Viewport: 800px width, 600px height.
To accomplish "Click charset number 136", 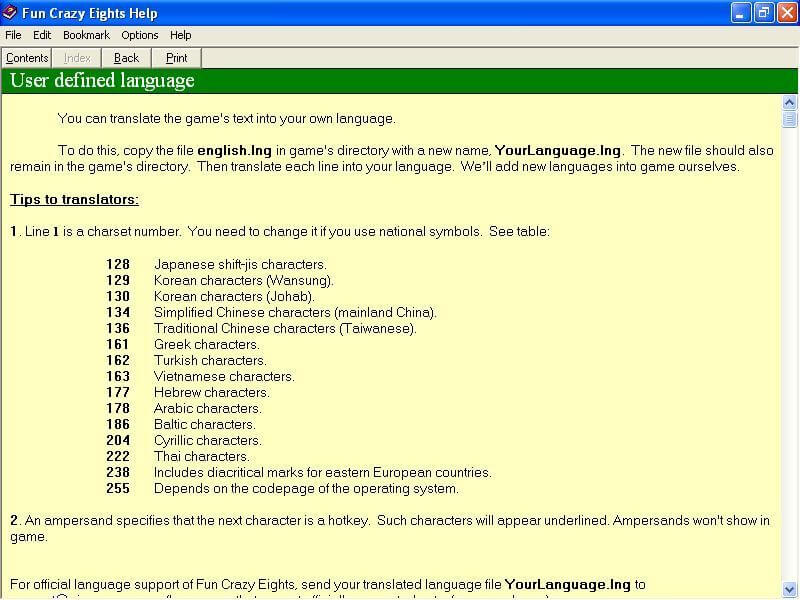I will pos(118,328).
